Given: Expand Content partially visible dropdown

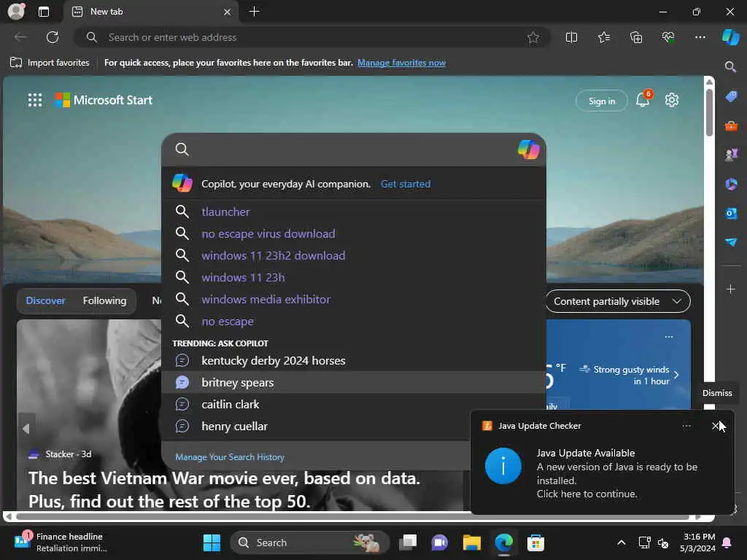Looking at the screenshot, I should pos(617,301).
